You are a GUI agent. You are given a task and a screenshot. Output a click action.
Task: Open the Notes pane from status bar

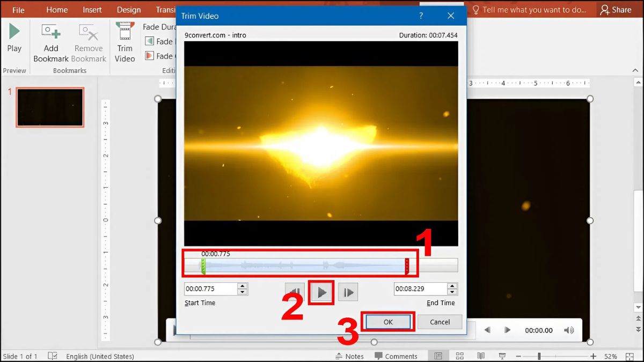tap(349, 356)
